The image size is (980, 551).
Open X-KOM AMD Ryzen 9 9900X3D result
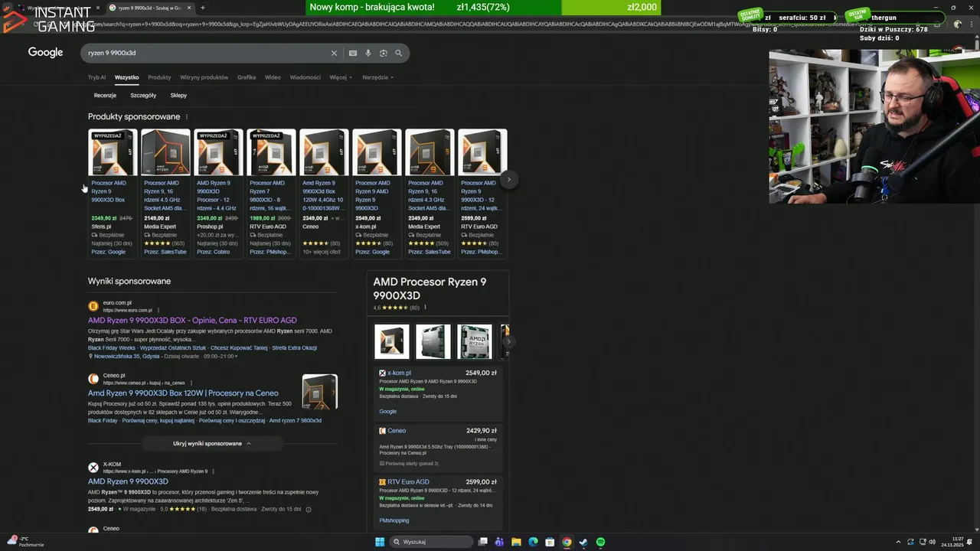128,482
